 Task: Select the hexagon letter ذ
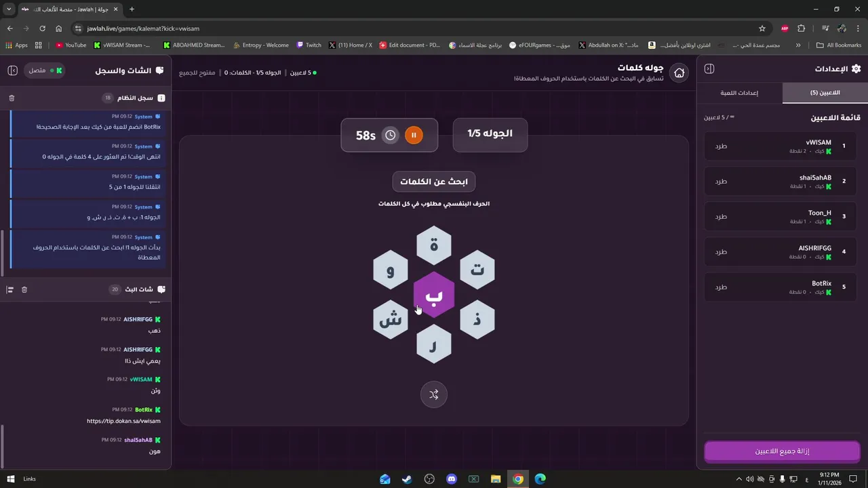tap(477, 319)
